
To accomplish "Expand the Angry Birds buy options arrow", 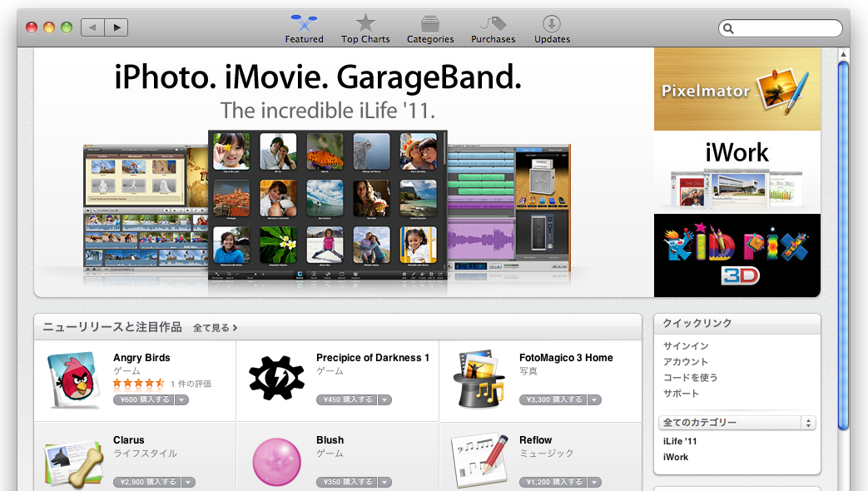I will click(x=181, y=399).
